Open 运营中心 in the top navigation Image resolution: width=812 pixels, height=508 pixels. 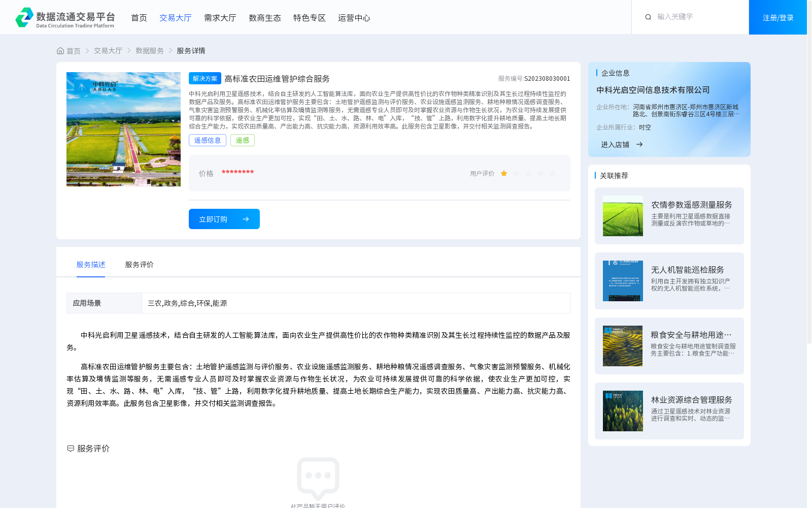[354, 18]
